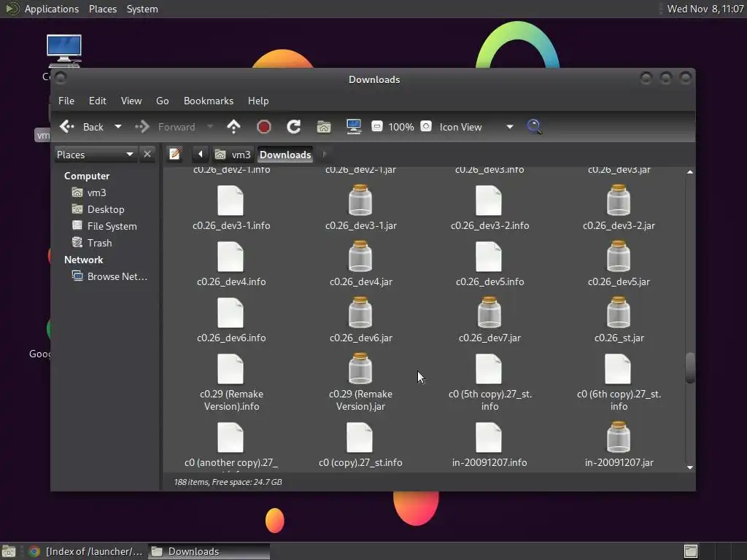
Task: Stop loading with the red stop icon
Action: coord(263,127)
